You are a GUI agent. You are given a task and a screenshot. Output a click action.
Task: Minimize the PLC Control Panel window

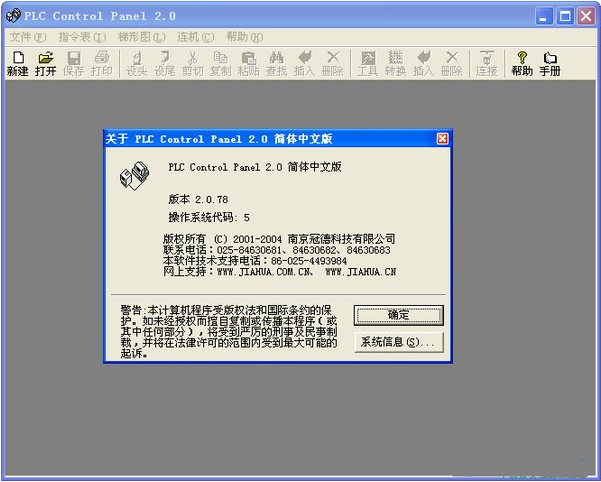tap(544, 16)
